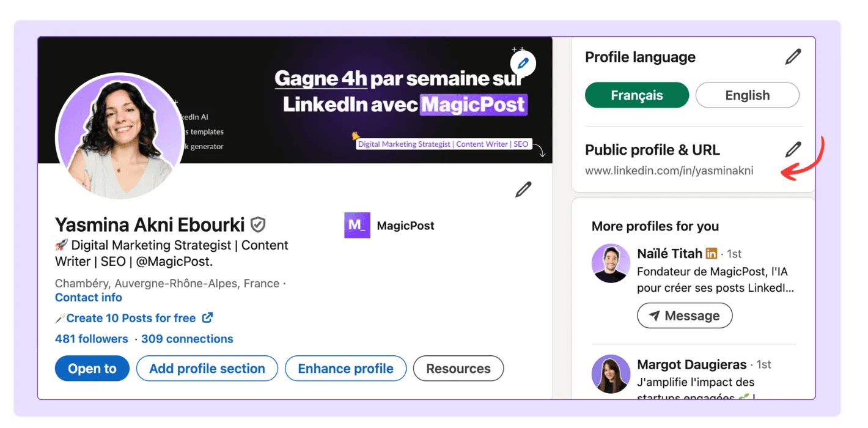Click the Fondateur de MagicPost description
The width and height of the screenshot is (868, 428).
(x=716, y=279)
